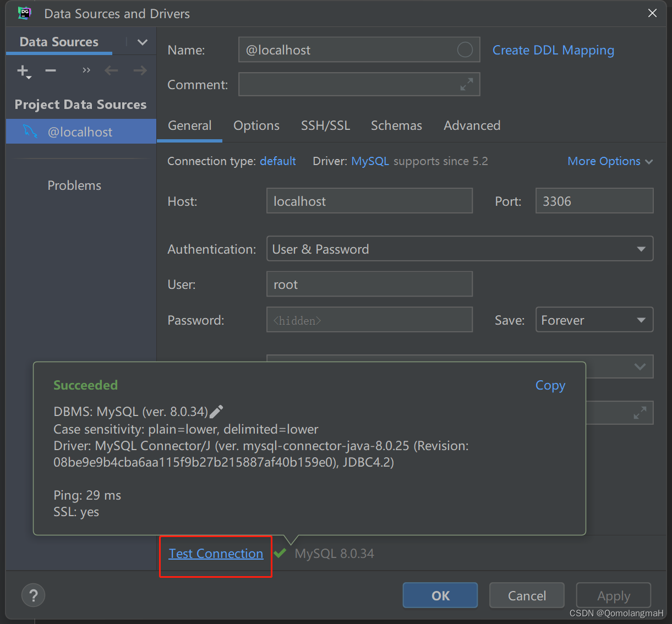Click the hidden Password field
This screenshot has height=624, width=672.
click(x=369, y=320)
